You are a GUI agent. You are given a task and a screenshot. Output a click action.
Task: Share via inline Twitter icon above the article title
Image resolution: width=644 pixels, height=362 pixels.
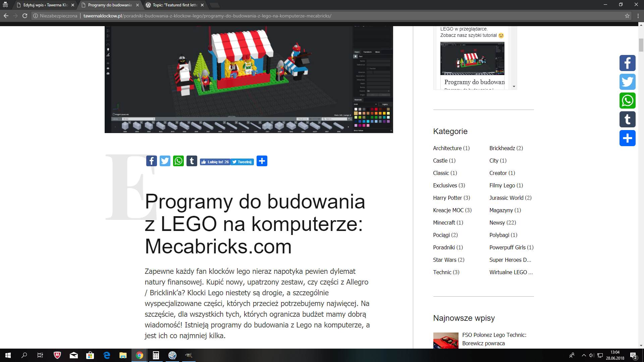tap(165, 161)
